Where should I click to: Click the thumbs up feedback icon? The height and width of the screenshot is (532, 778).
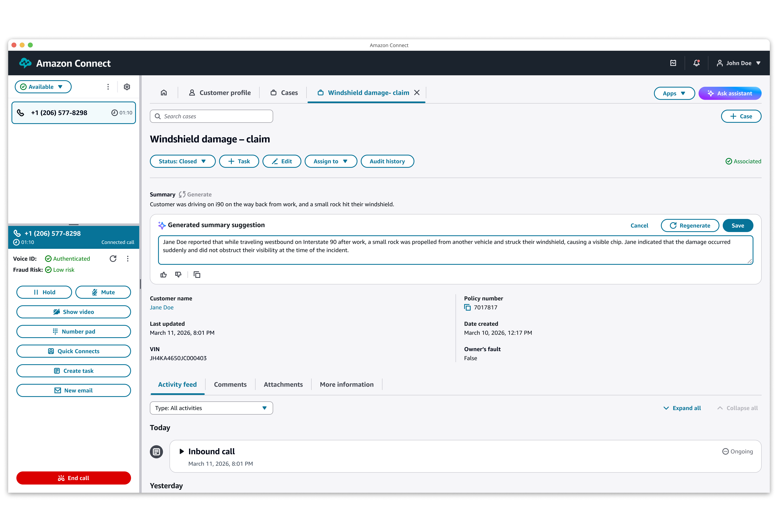click(163, 275)
